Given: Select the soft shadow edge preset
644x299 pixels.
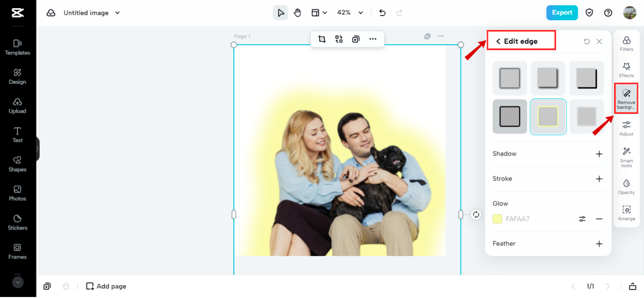Looking at the screenshot, I should (x=510, y=78).
